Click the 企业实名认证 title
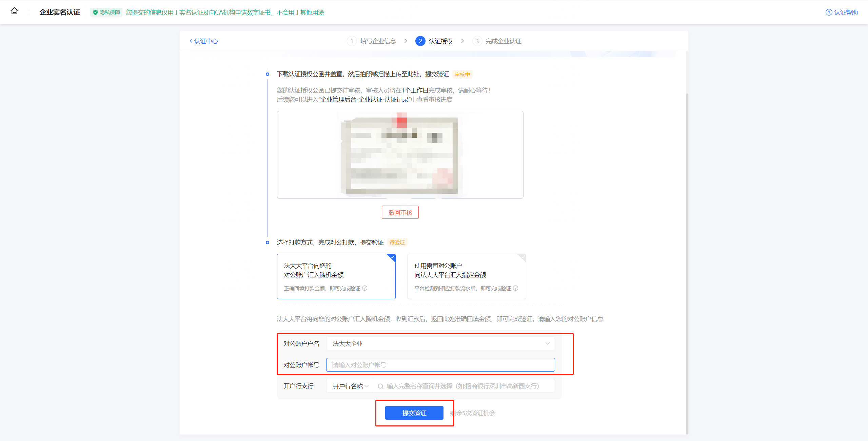 [x=60, y=13]
